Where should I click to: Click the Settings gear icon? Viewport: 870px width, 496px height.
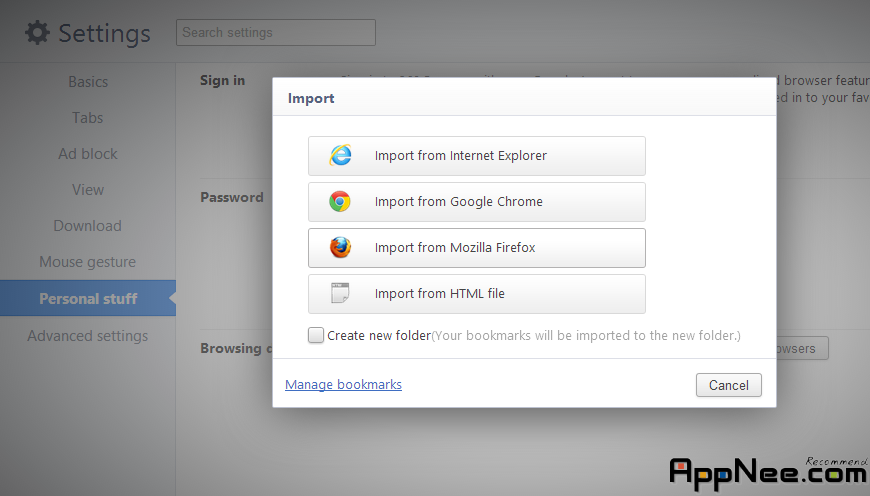pos(37,33)
